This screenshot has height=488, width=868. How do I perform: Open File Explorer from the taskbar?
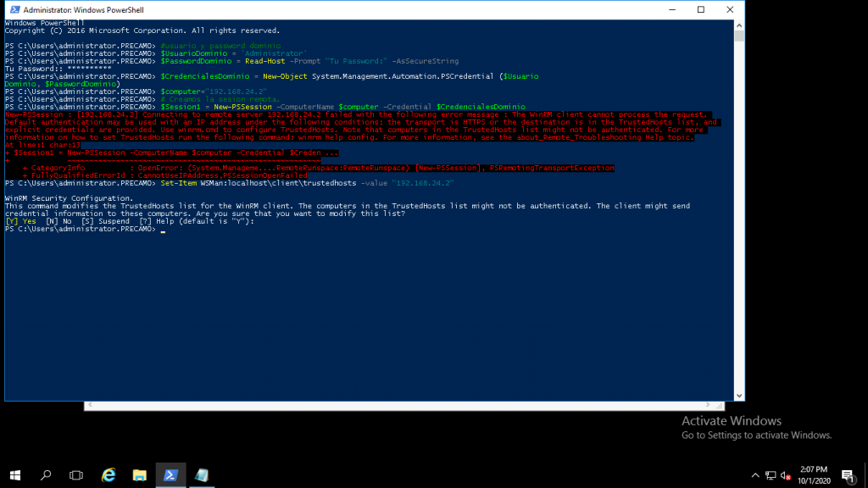(x=140, y=475)
